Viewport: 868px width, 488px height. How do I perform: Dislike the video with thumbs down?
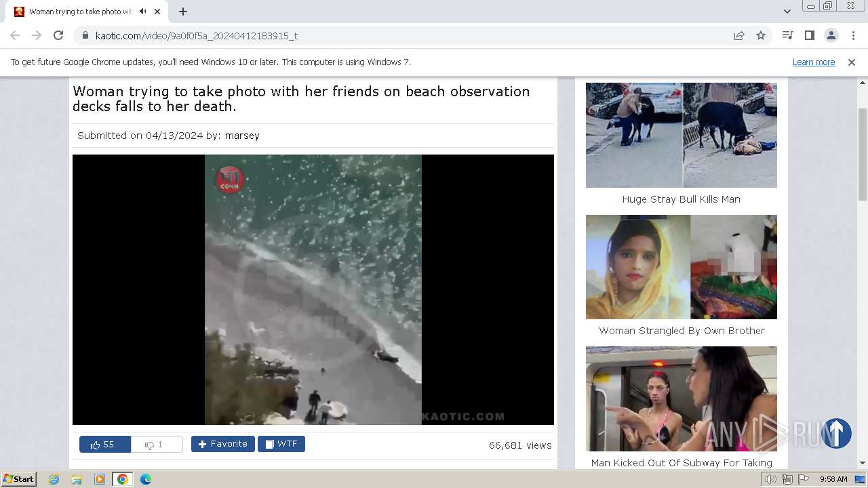[x=157, y=444]
